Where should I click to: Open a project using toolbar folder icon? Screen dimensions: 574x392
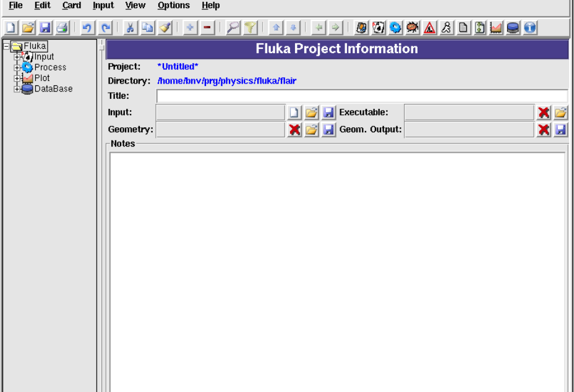[28, 27]
